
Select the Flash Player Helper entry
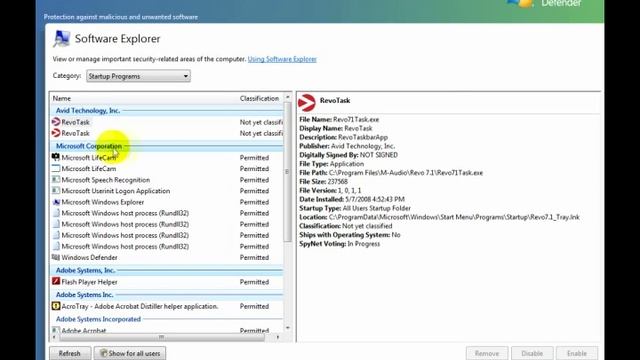point(89,282)
